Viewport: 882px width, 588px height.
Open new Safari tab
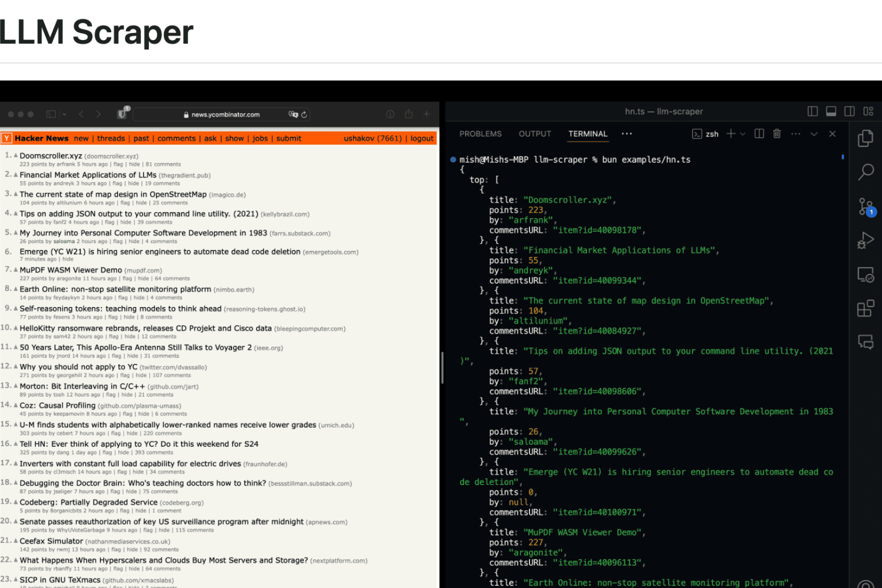426,114
